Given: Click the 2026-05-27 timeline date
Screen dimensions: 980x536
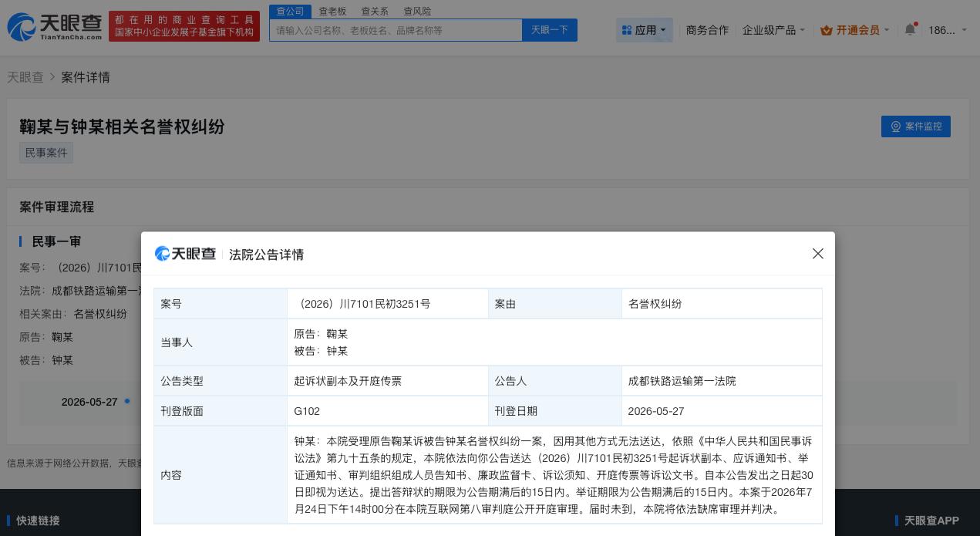Looking at the screenshot, I should (x=89, y=402).
